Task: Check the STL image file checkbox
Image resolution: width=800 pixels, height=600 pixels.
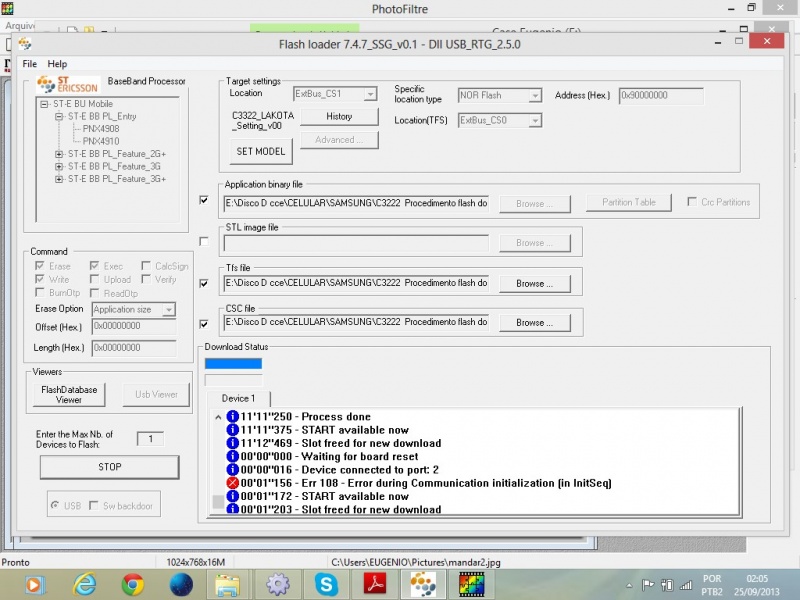Action: click(204, 241)
